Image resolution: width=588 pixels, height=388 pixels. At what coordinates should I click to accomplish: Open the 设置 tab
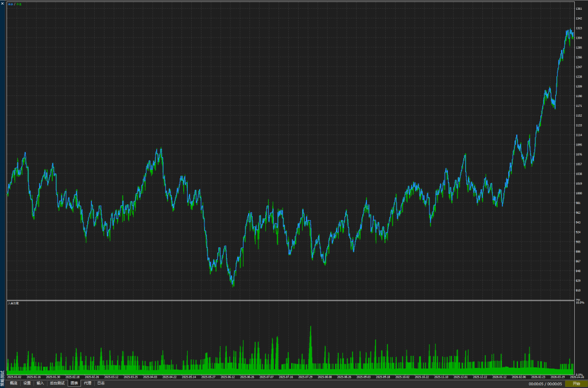coord(27,383)
